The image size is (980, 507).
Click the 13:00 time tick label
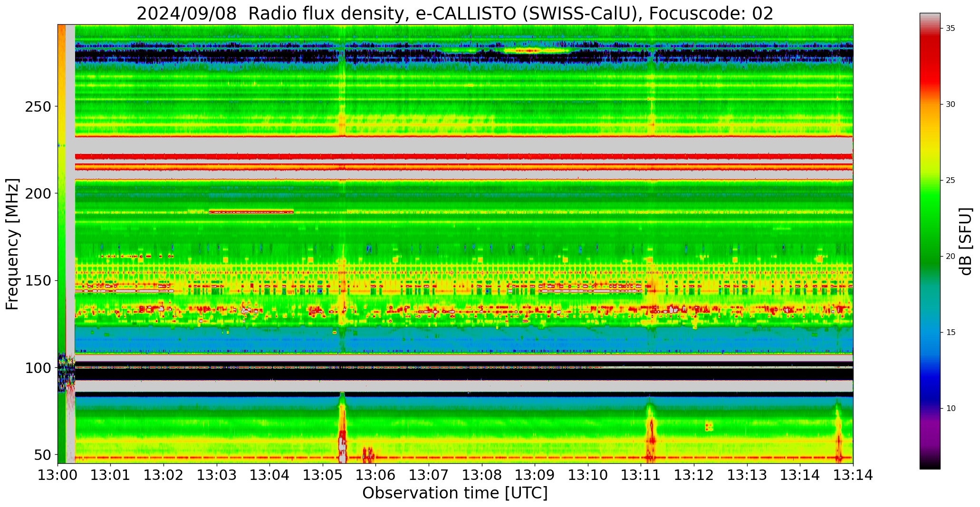58,475
